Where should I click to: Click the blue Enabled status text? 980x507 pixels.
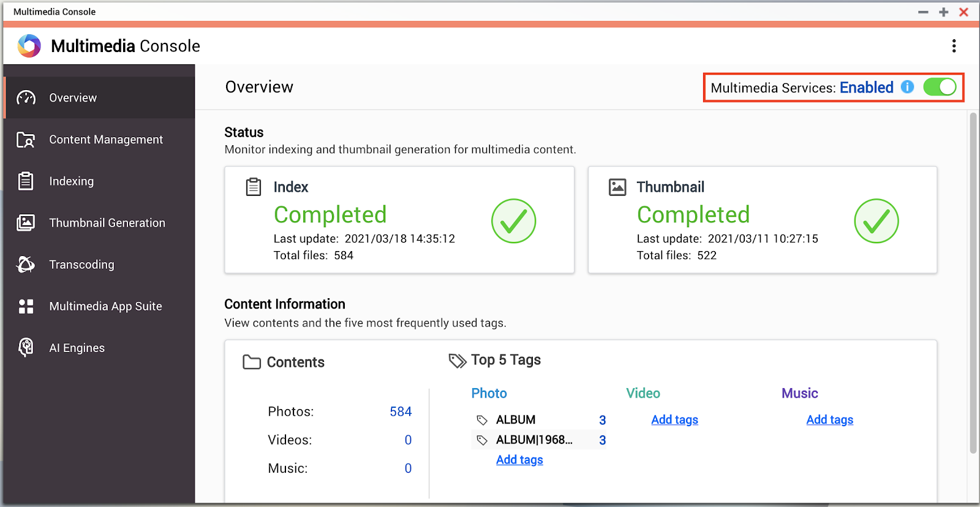[x=866, y=88]
